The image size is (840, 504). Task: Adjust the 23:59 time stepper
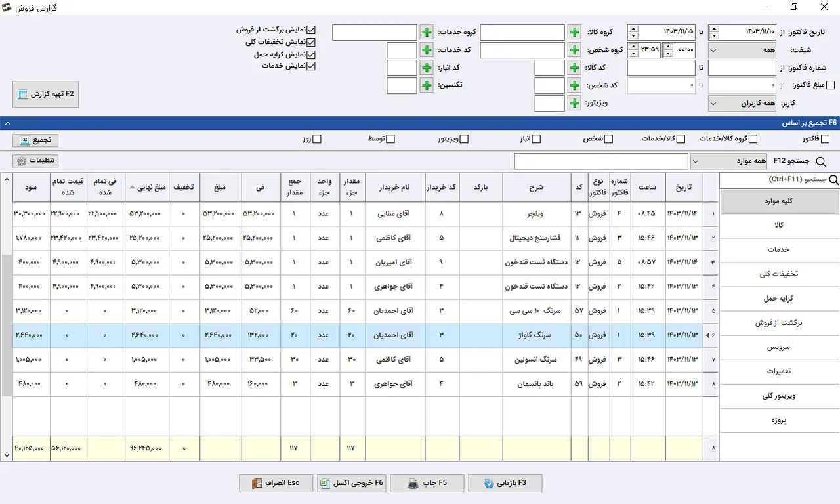[633, 50]
